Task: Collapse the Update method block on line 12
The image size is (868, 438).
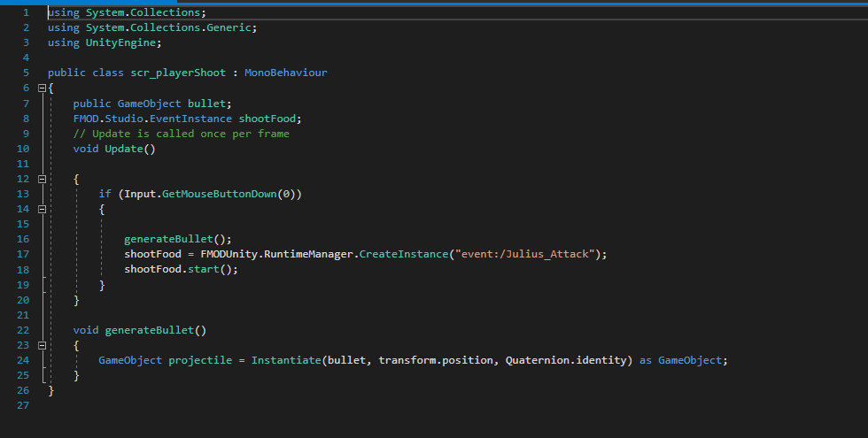Action: click(x=42, y=179)
